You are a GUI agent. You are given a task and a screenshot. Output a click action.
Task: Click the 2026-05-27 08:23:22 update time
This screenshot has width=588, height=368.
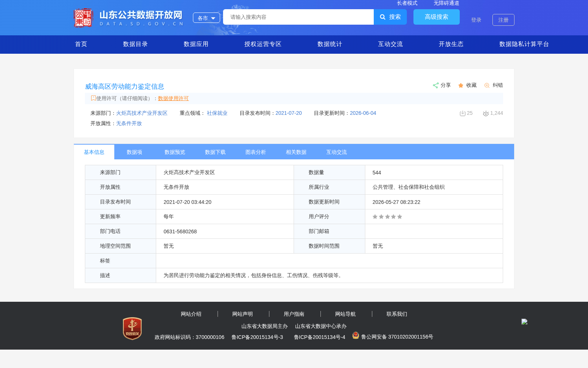(397, 202)
